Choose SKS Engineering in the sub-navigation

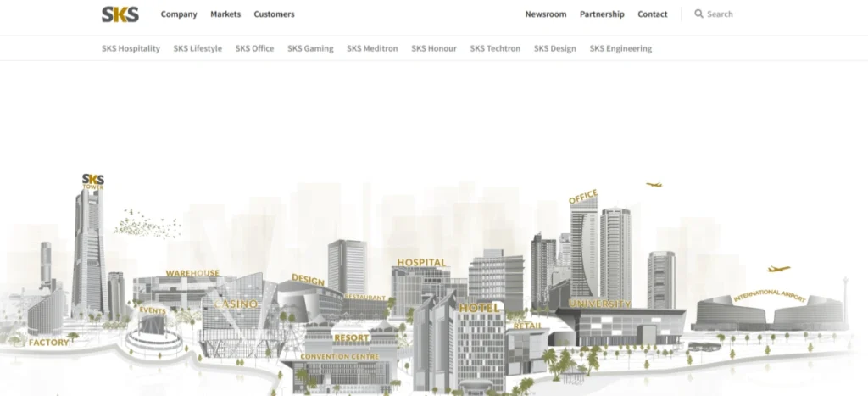[620, 48]
